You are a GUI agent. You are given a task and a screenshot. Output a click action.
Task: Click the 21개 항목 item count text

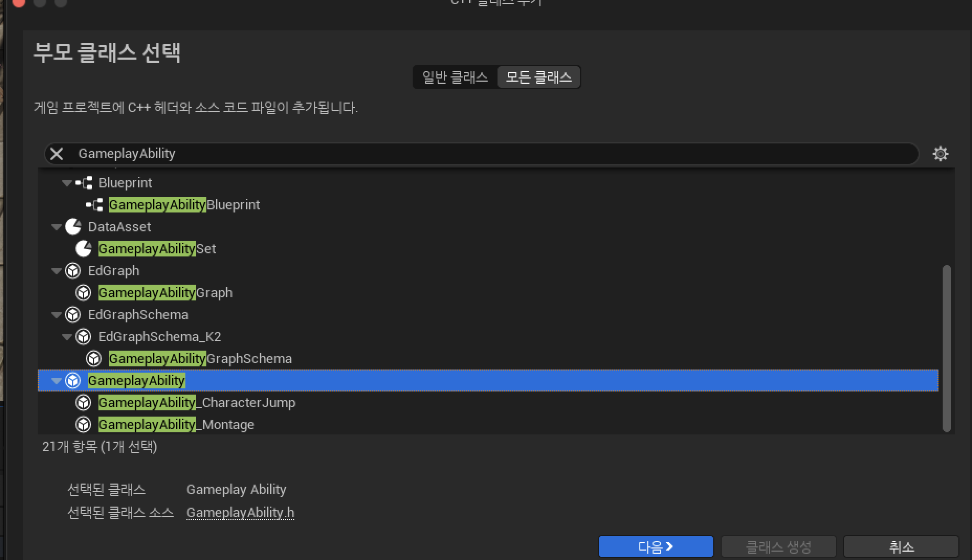pos(100,446)
